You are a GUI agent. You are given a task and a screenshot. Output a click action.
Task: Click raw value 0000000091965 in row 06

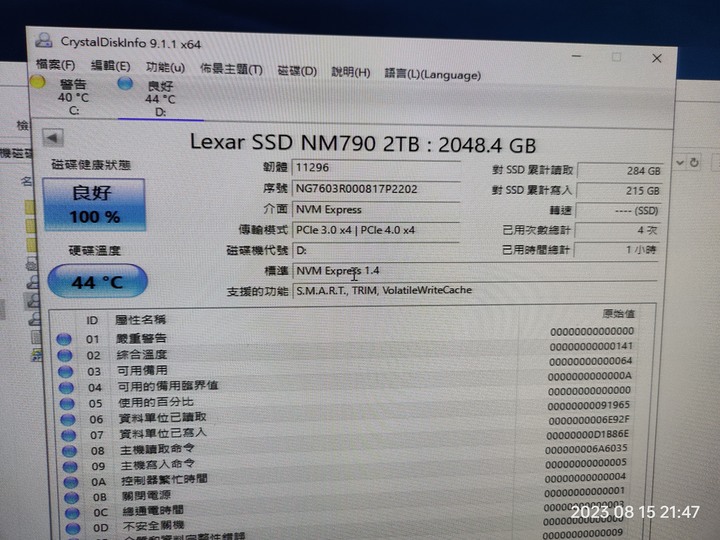point(589,405)
